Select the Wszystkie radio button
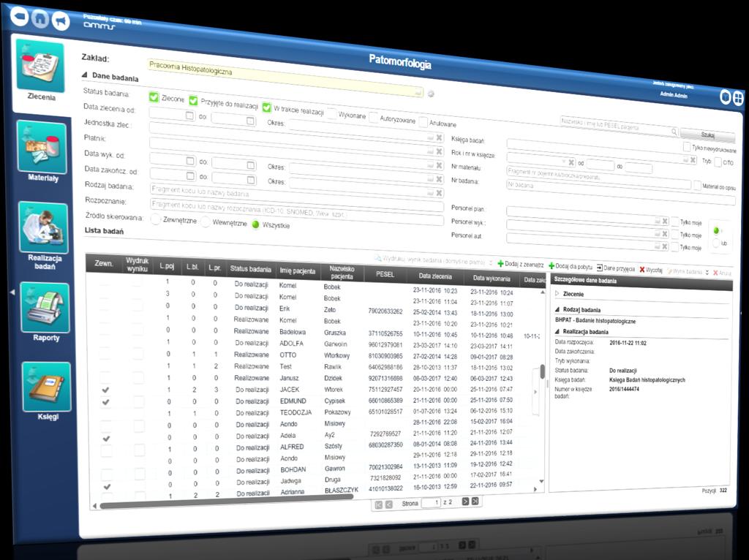The image size is (749, 560). [255, 224]
